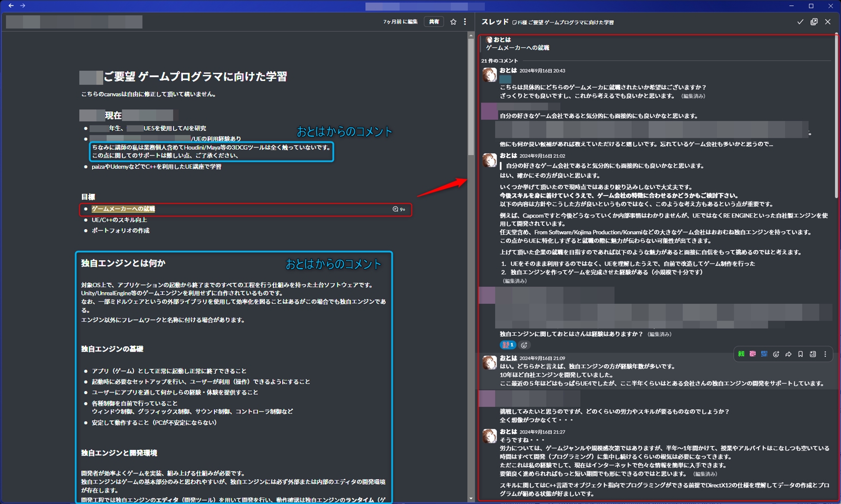
Task: Forward the message with the share arrow
Action: click(788, 354)
